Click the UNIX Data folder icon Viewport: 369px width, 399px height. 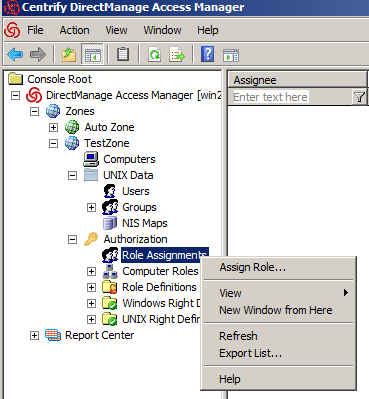coord(91,175)
